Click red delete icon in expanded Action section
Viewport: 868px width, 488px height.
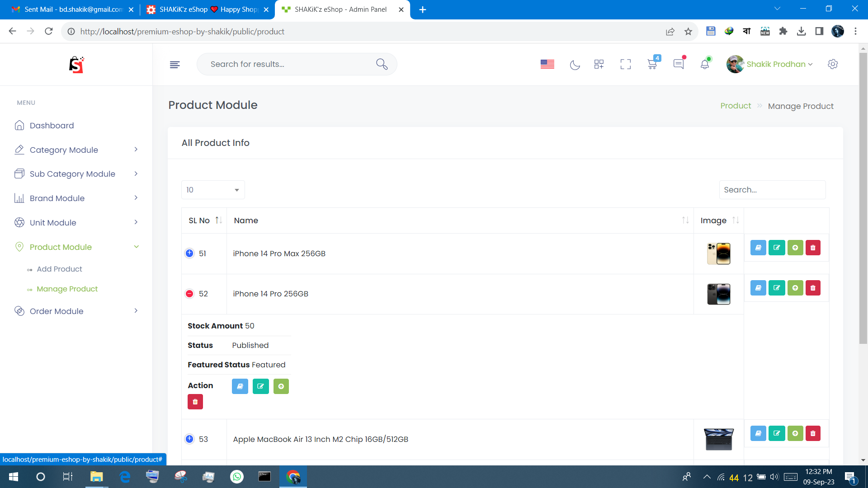pyautogui.click(x=195, y=402)
